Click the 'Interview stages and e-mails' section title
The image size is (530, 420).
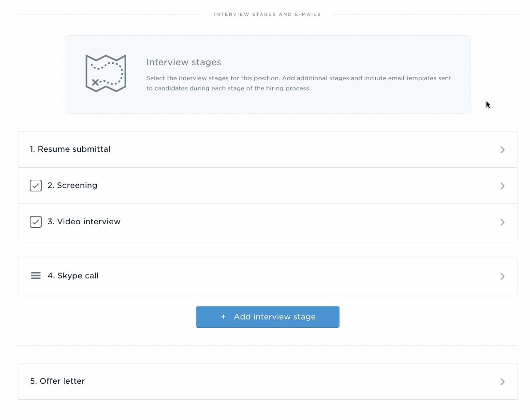click(x=267, y=14)
